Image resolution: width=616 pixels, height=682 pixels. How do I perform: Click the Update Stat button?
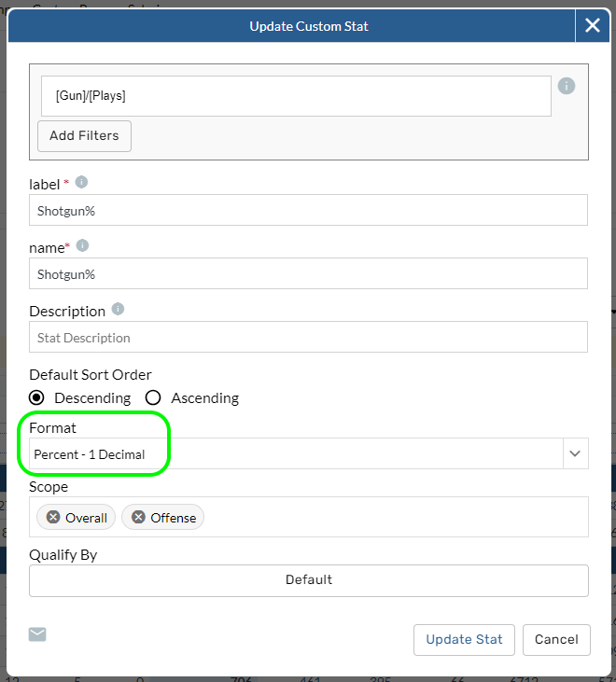(x=464, y=639)
